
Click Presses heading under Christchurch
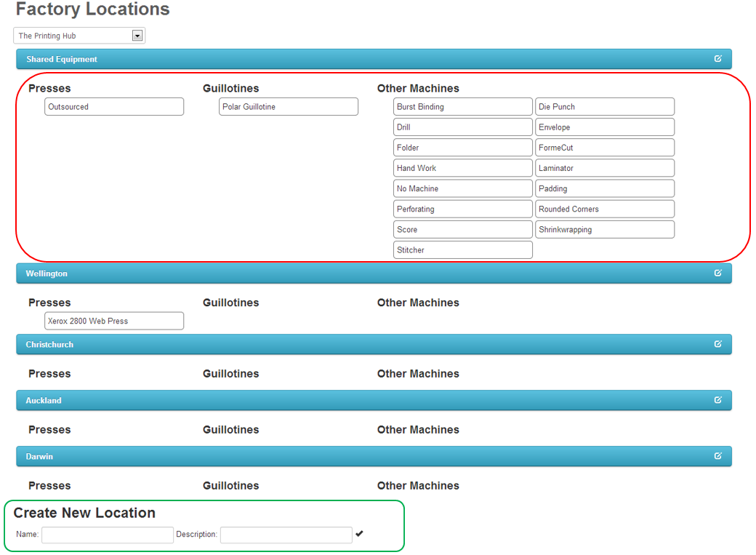pyautogui.click(x=49, y=374)
